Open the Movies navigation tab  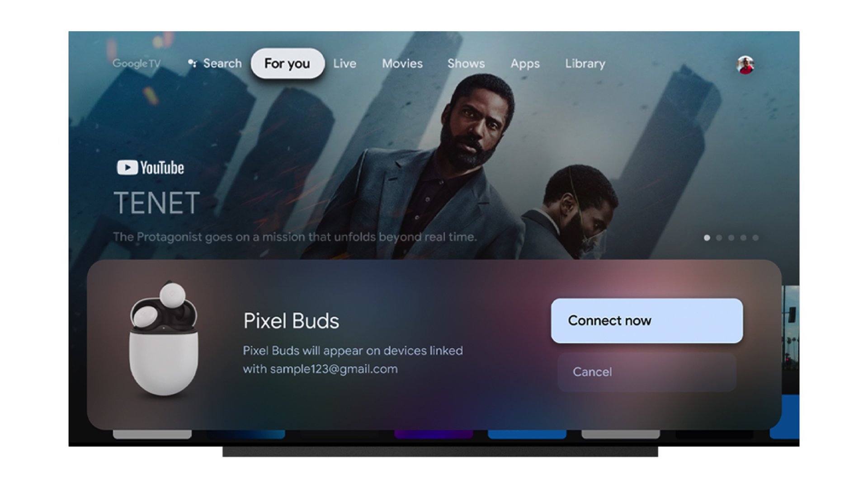point(403,63)
